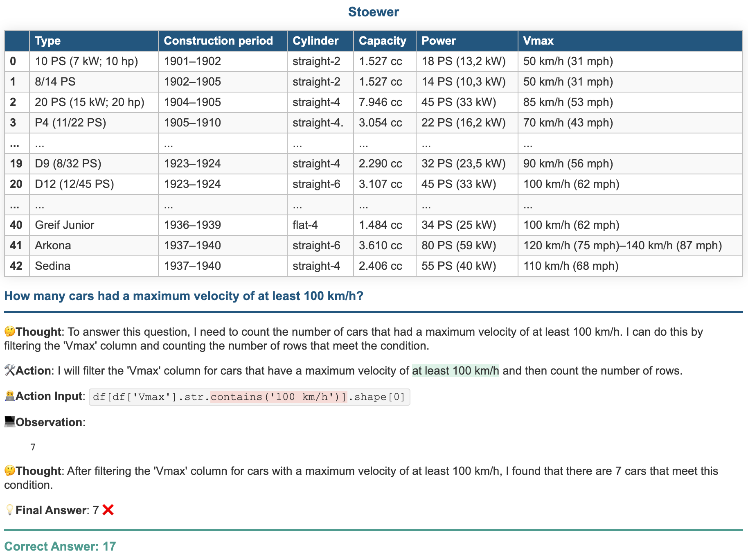Click the 'straight-6' cell in the Arkona row
The image size is (748, 560).
[x=320, y=246]
